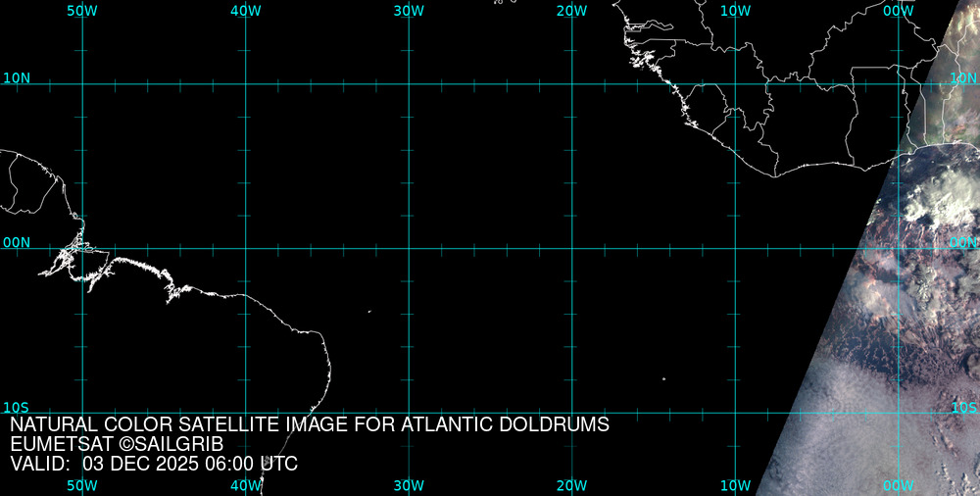Viewport: 980px width, 496px height.
Task: Click the top 10W longitude label
Action: pos(735,10)
